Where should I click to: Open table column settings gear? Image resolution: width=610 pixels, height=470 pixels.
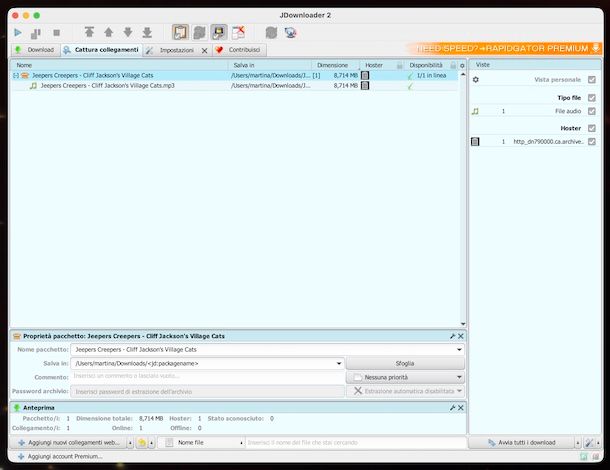click(462, 65)
